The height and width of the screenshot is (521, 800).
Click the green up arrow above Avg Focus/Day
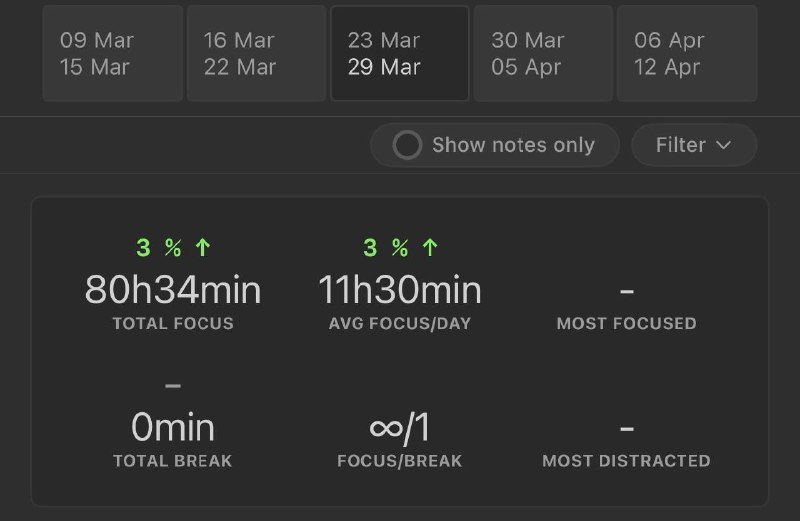coord(430,248)
